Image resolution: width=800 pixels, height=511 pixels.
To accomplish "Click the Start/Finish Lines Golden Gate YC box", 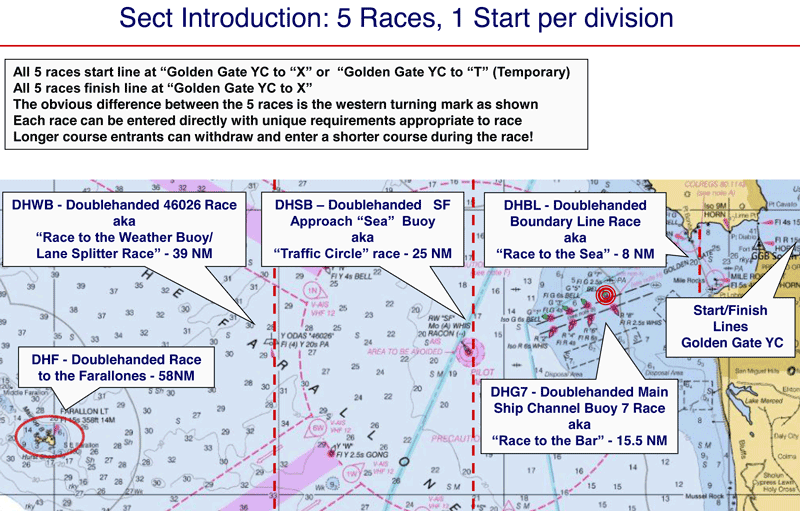I will coord(731,326).
